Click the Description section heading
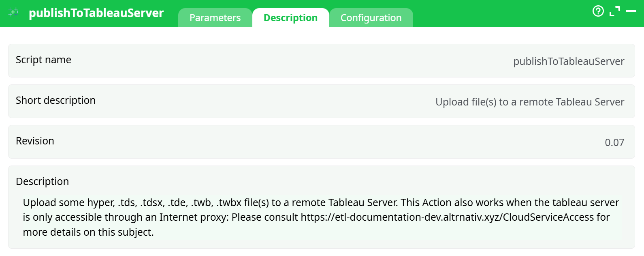The height and width of the screenshot is (256, 644). pos(42,181)
